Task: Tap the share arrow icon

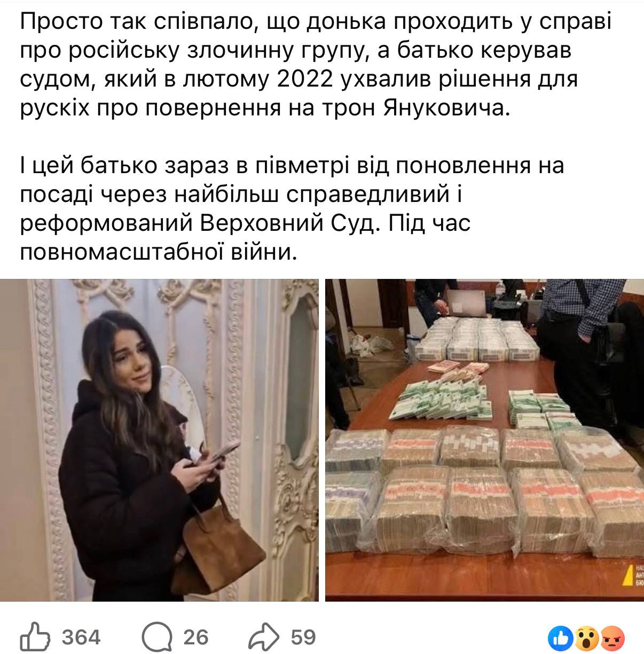Action: point(265,636)
